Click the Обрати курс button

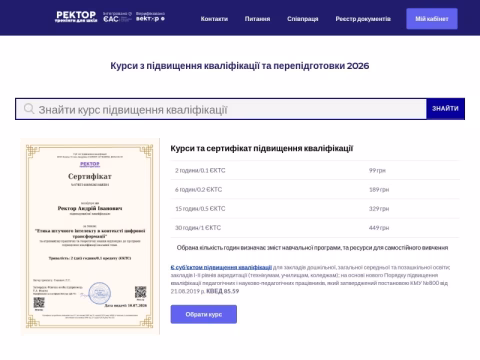click(x=204, y=314)
